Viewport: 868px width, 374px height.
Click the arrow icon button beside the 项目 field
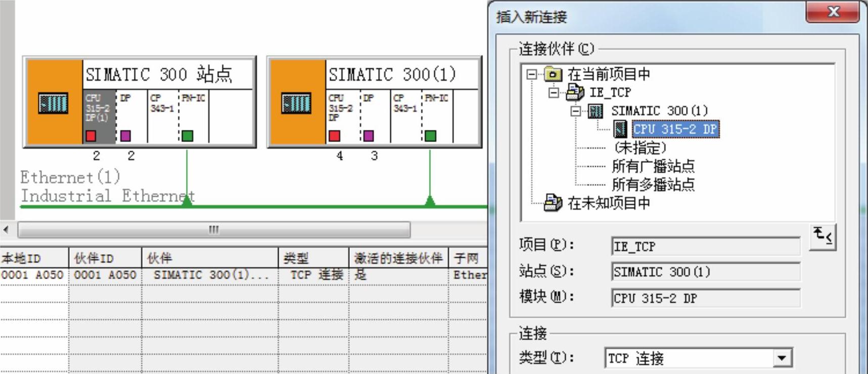tap(823, 237)
